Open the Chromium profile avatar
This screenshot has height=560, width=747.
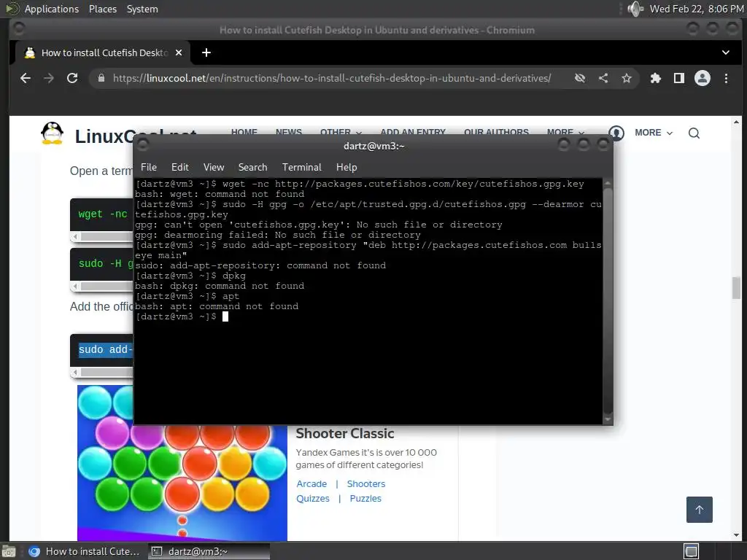click(703, 78)
